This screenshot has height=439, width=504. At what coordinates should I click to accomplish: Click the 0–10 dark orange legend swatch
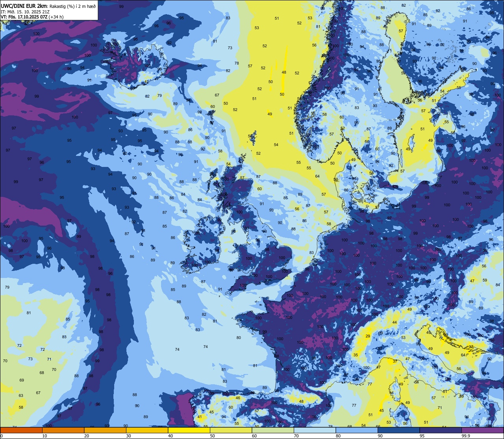21,430
